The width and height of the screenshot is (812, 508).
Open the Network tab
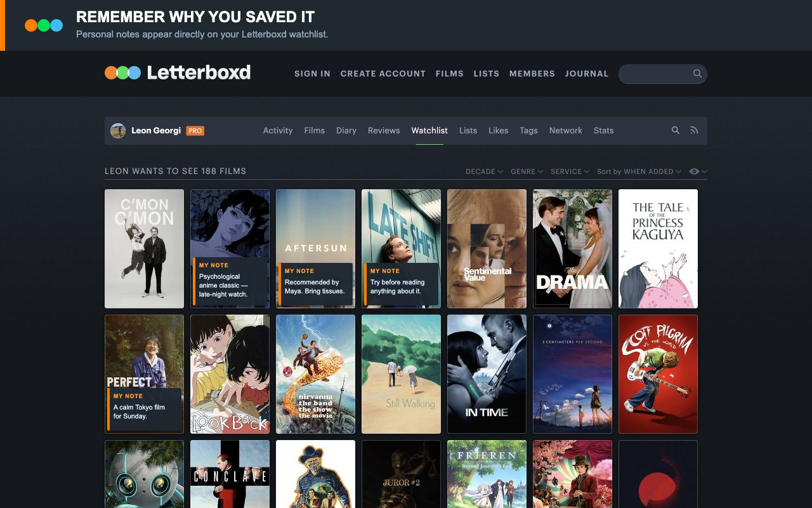coord(566,130)
